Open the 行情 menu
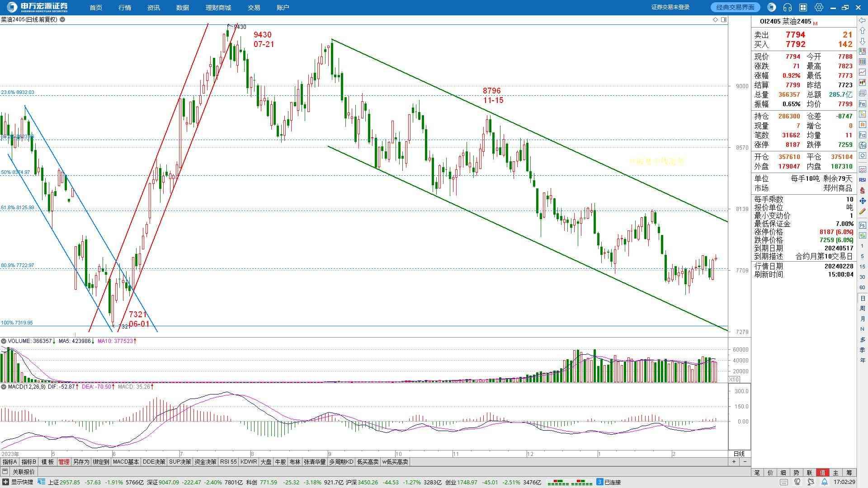Screen dimensions: 868x488 tap(125, 8)
